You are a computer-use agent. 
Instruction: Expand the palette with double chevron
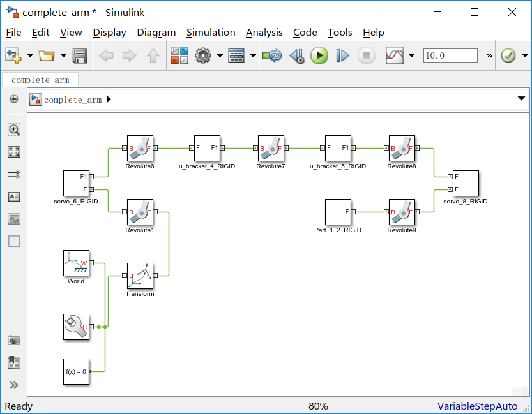14,385
